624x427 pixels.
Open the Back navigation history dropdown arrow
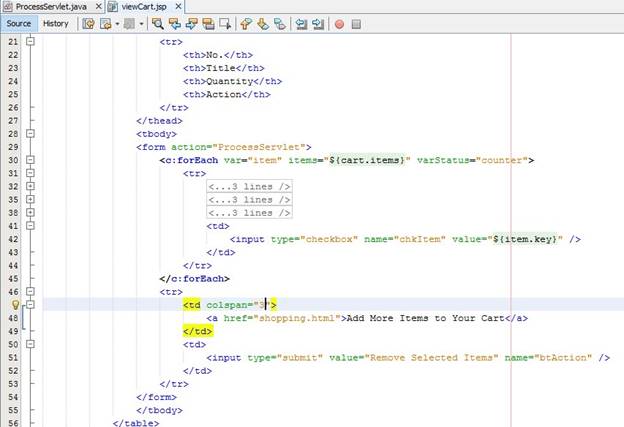tap(117, 24)
